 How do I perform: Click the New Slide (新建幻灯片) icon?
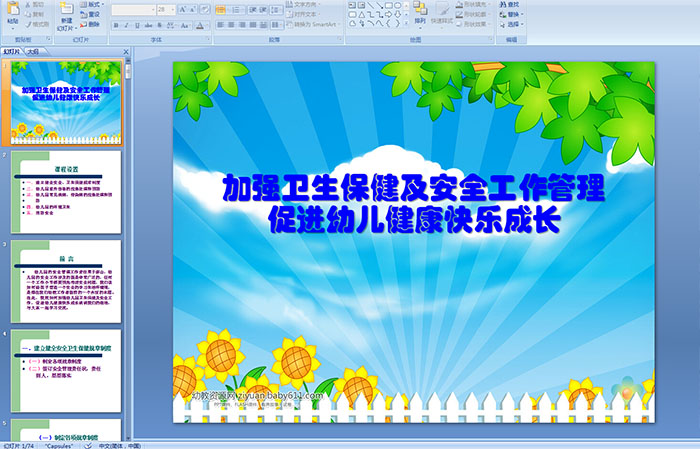click(x=67, y=9)
